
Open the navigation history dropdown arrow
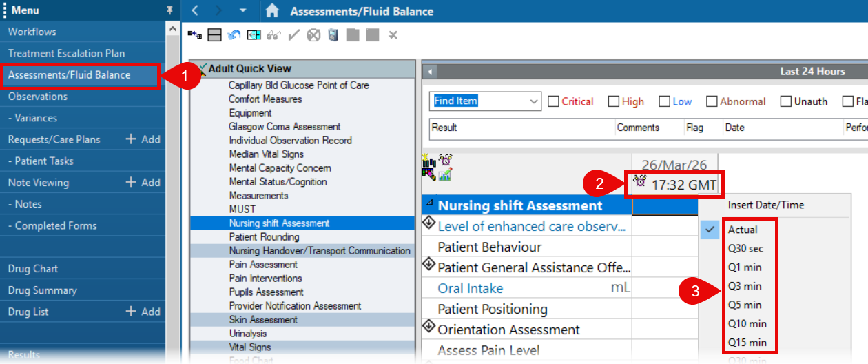point(242,11)
